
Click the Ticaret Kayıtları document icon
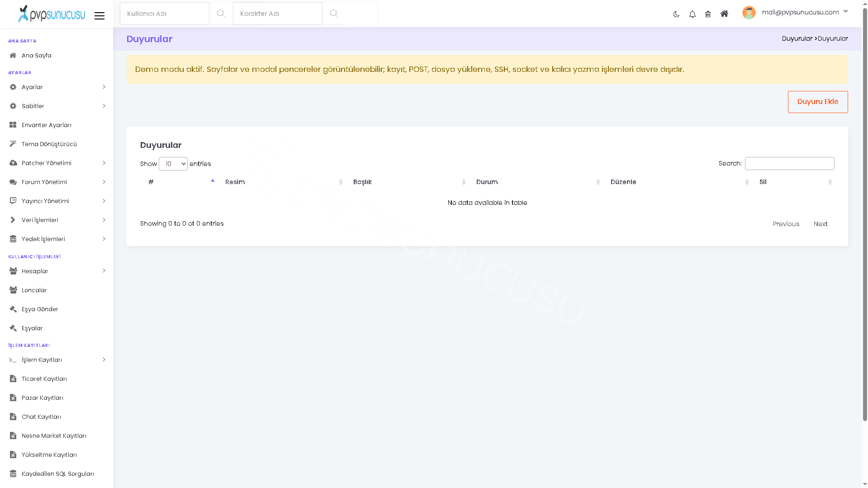click(x=13, y=379)
